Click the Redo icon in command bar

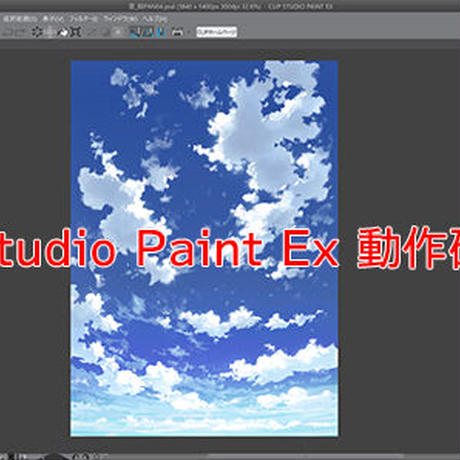pyautogui.click(x=21, y=32)
